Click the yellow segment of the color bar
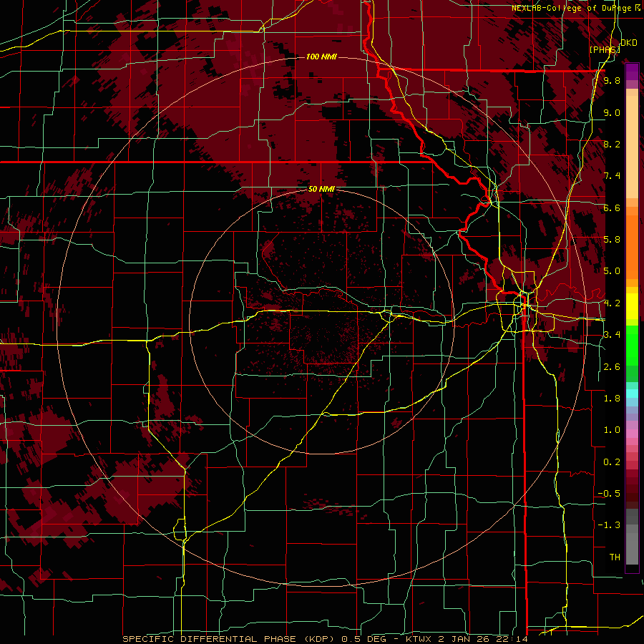The height and width of the screenshot is (644, 644). point(632,306)
